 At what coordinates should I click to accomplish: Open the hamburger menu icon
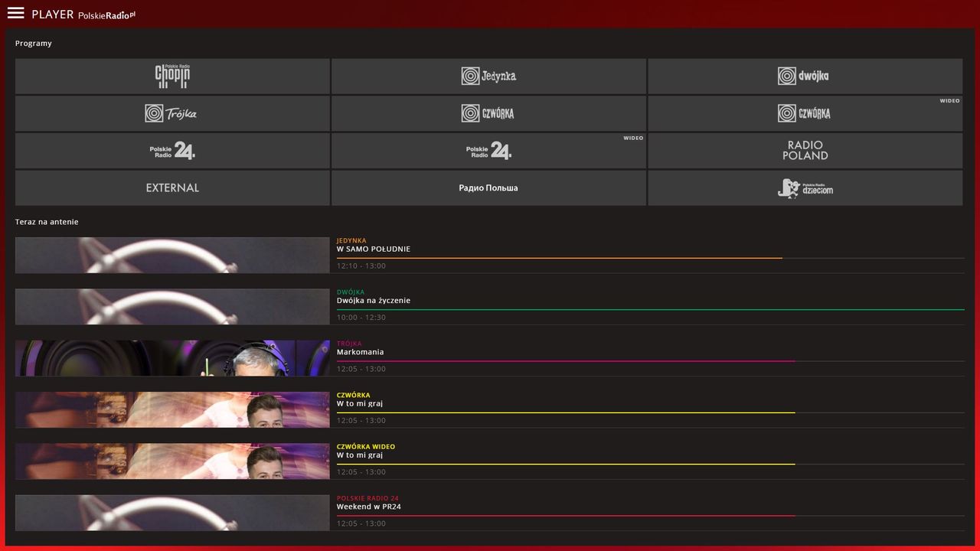tap(15, 13)
